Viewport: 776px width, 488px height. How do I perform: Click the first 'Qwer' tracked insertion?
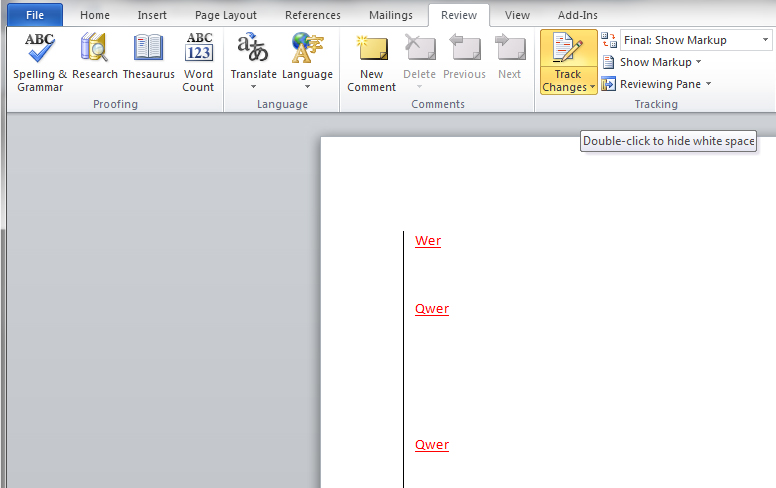pos(432,309)
